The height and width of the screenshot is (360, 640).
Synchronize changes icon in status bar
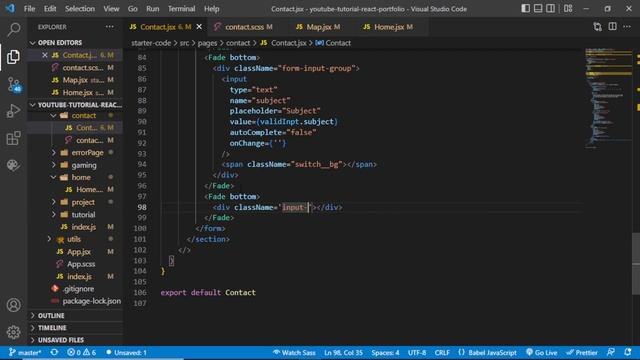pos(54,352)
